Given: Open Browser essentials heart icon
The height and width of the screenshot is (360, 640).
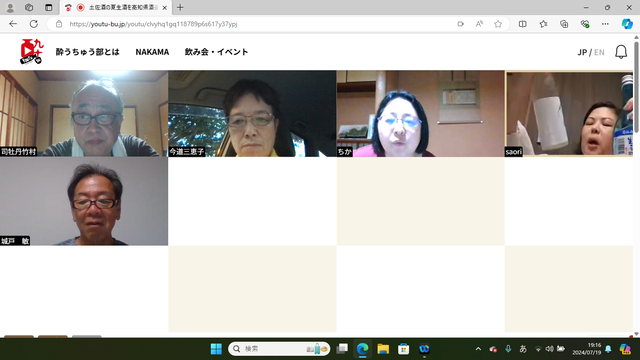Looking at the screenshot, I should (x=585, y=24).
